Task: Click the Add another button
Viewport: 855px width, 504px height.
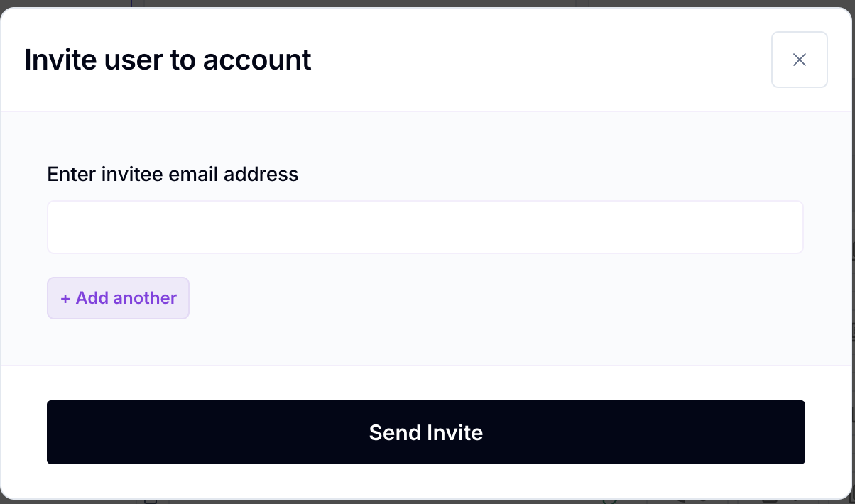Action: pyautogui.click(x=118, y=298)
